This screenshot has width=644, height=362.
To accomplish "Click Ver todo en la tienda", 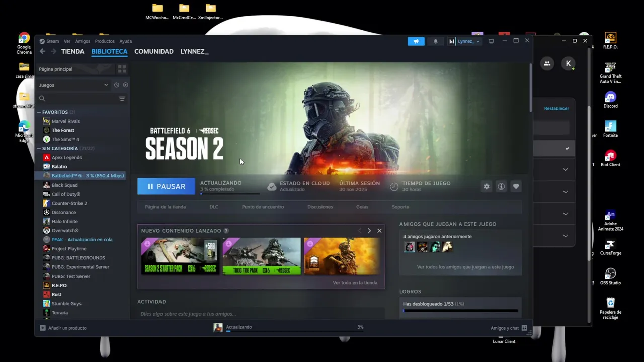I will click(355, 283).
